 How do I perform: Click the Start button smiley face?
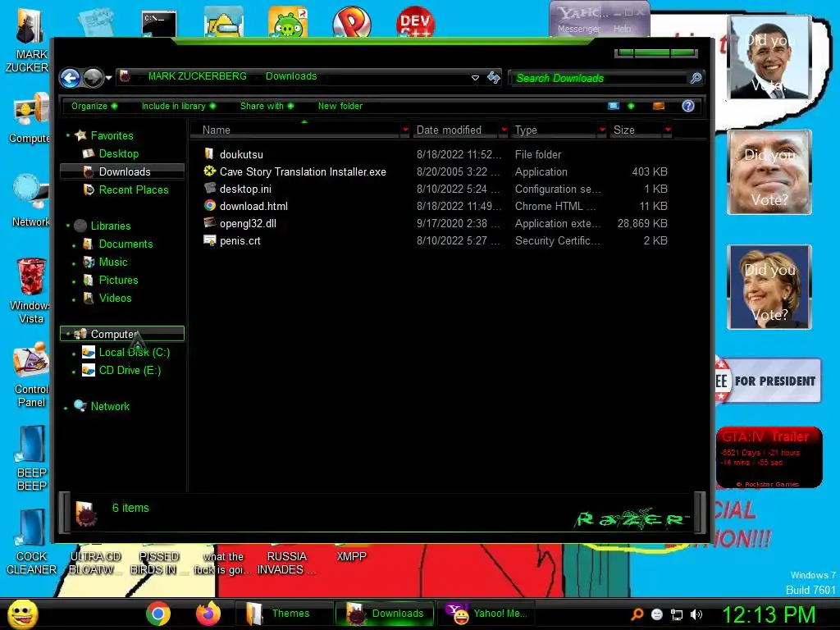coord(22,614)
